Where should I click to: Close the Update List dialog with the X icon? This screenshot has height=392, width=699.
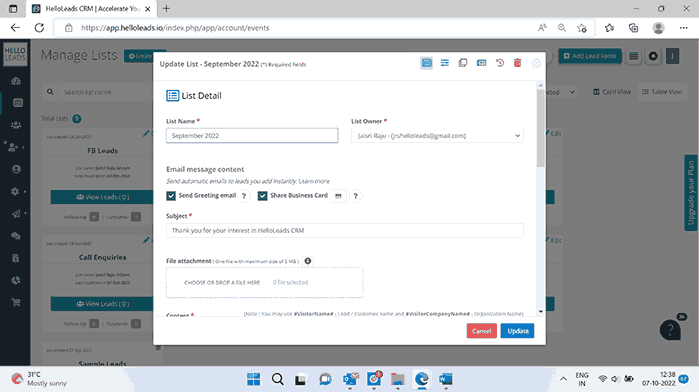(536, 64)
